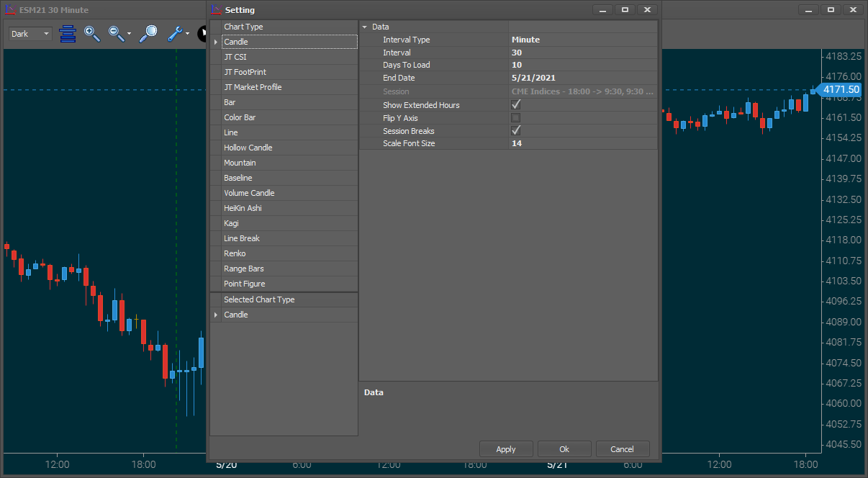This screenshot has width=868, height=478.
Task: Edit the Interval value 30
Action: coord(583,53)
